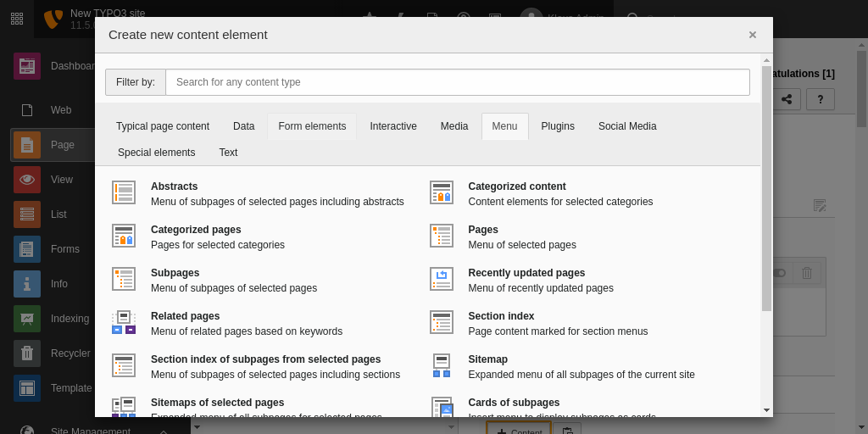Switch to the Social Media tab
The image size is (868, 434).
tap(627, 126)
